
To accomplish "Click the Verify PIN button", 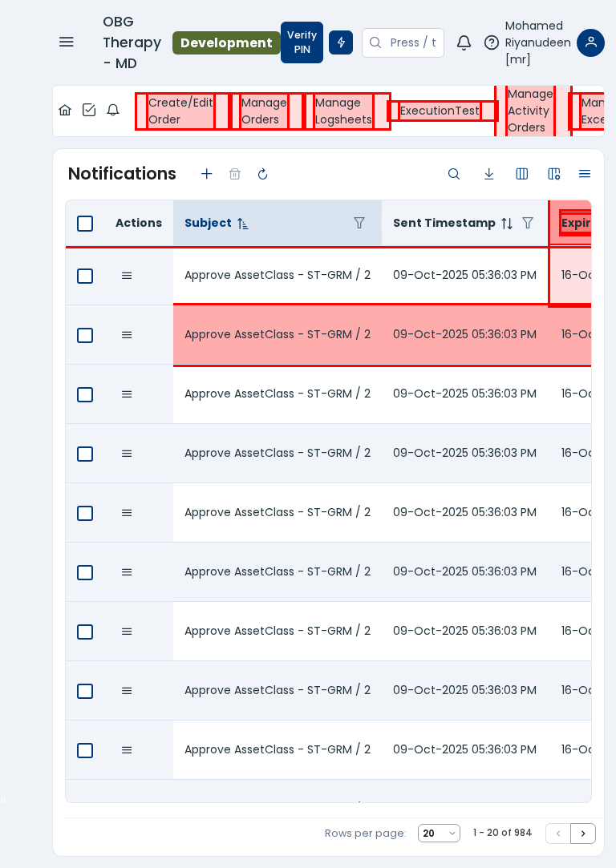I will [302, 42].
